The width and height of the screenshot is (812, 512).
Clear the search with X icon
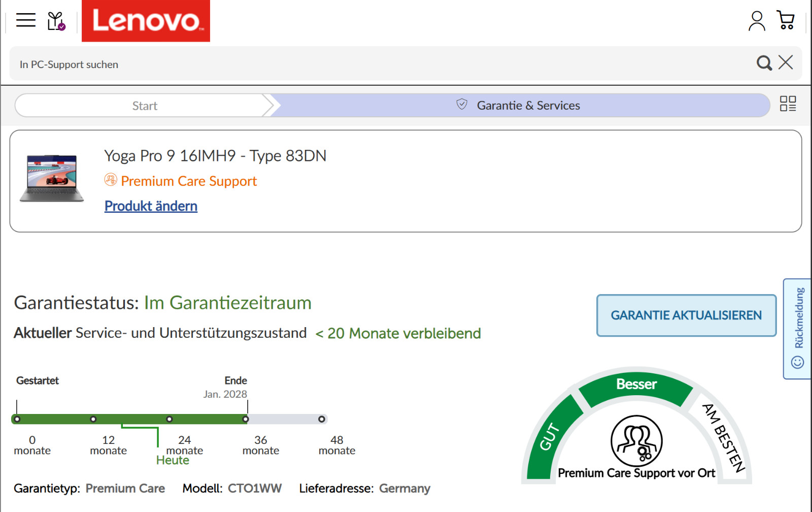(786, 62)
